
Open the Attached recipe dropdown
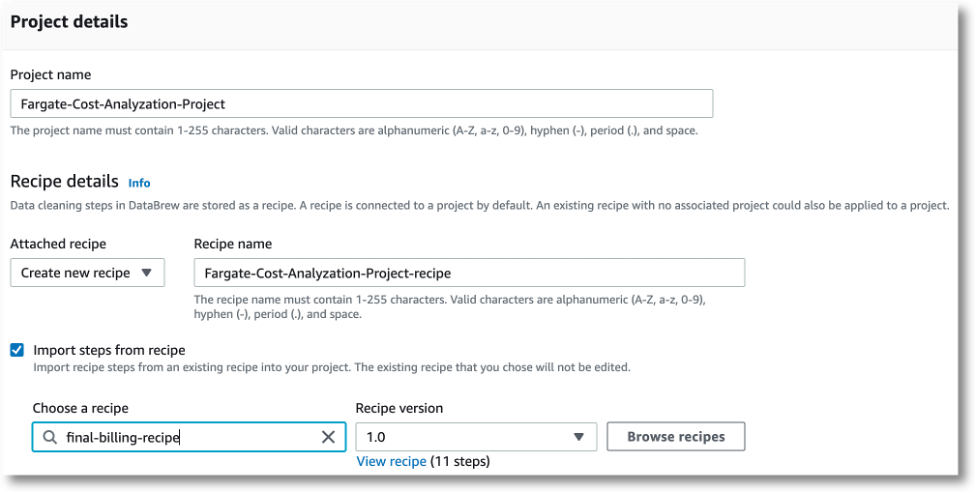pyautogui.click(x=87, y=272)
